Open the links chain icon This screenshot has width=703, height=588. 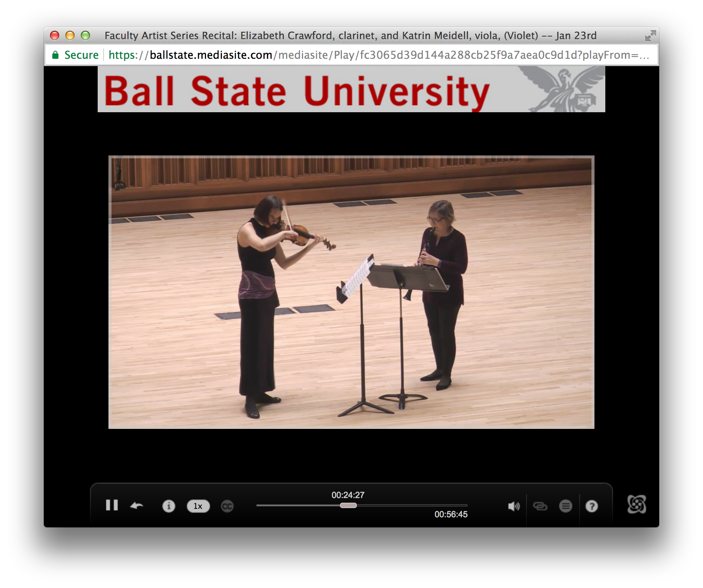click(x=540, y=506)
